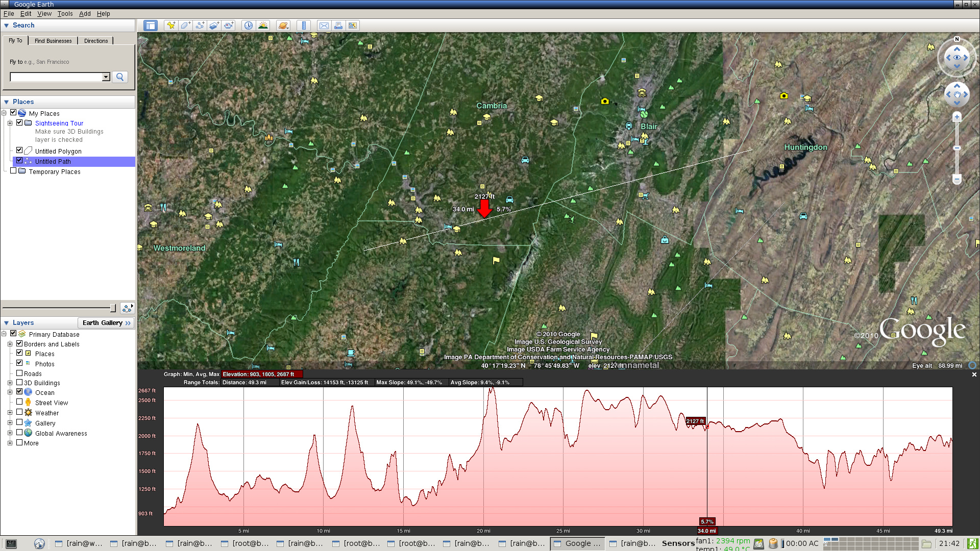The width and height of the screenshot is (980, 551).
Task: Open the planet switcher dropdown
Action: pos(283,26)
